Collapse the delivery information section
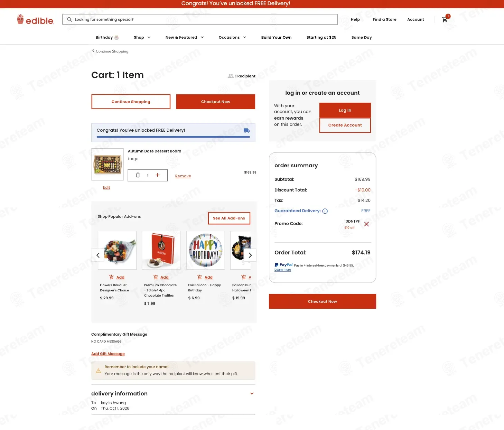 252,394
